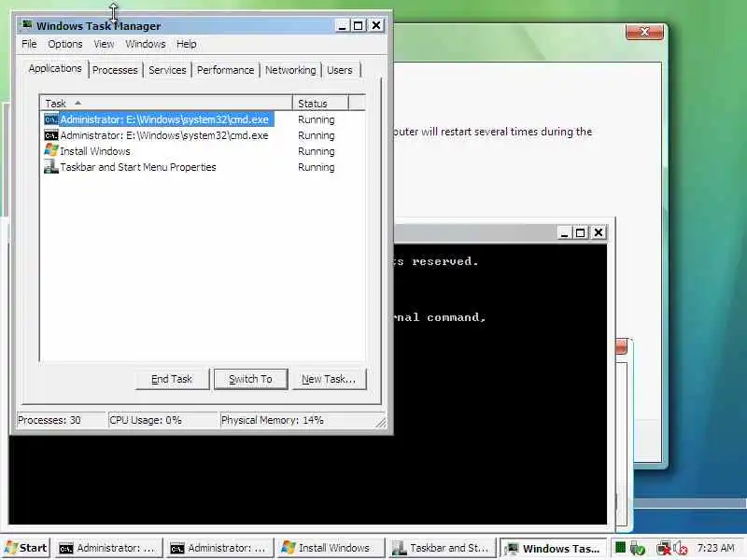The height and width of the screenshot is (560, 747).
Task: Close the command prompt window
Action: click(599, 232)
